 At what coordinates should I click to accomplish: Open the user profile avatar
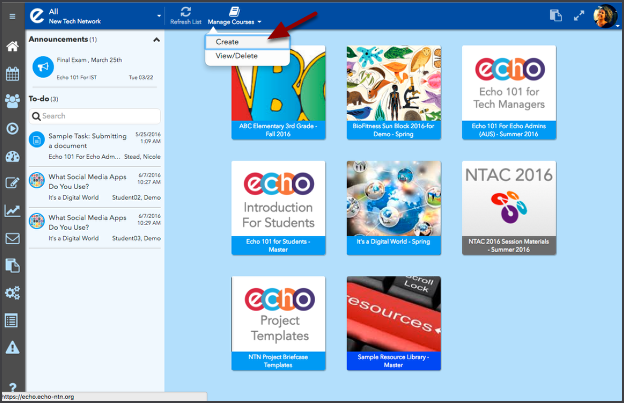click(x=605, y=16)
